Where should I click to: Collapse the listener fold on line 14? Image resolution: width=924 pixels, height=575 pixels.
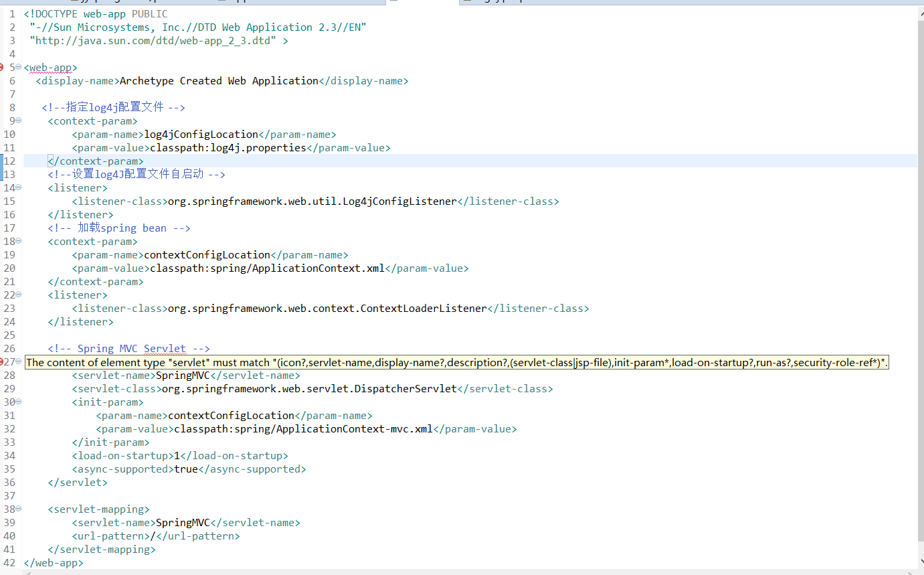click(x=18, y=187)
